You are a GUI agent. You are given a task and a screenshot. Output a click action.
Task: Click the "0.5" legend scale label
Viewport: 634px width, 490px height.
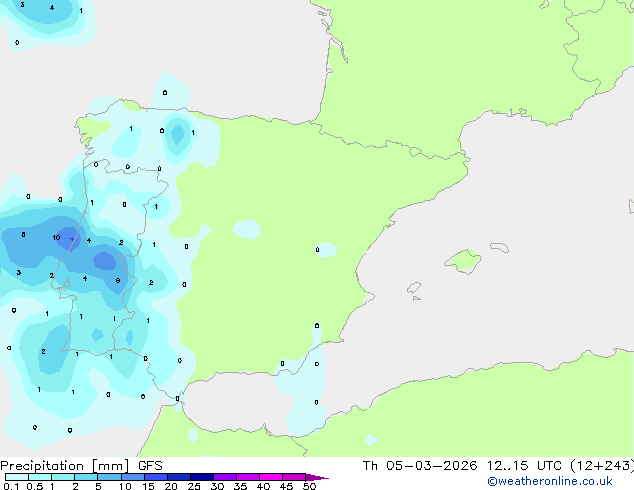(x=35, y=486)
